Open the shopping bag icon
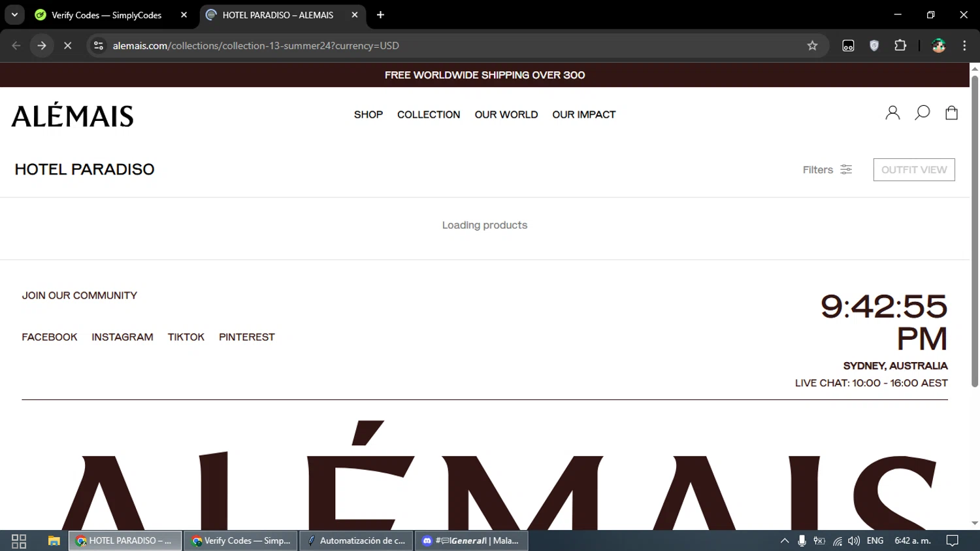 pos(952,113)
